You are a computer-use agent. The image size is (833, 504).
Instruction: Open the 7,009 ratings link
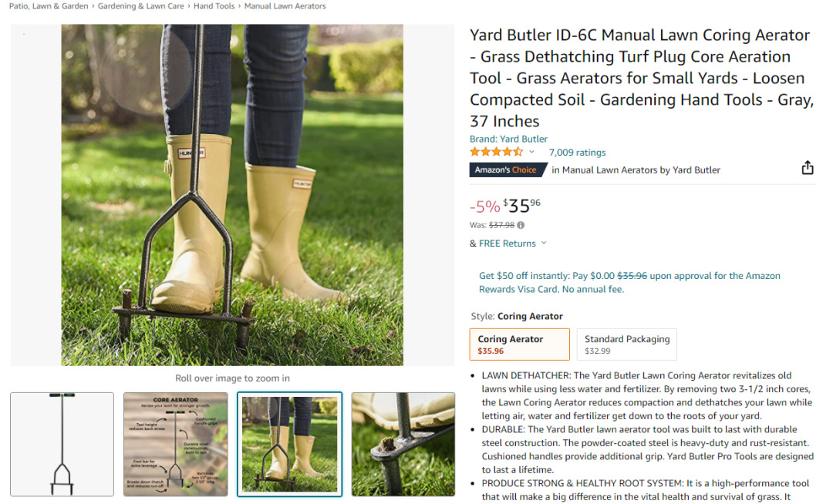click(577, 153)
